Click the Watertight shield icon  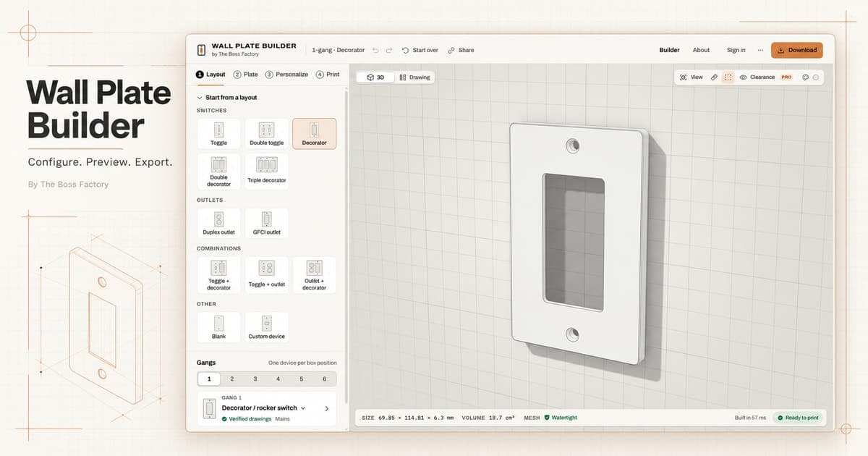tap(547, 418)
